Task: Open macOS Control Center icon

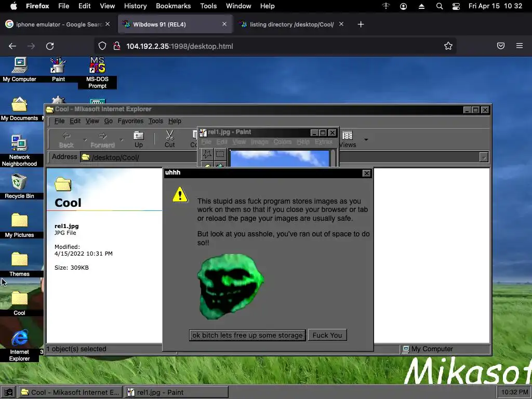Action: click(456, 6)
